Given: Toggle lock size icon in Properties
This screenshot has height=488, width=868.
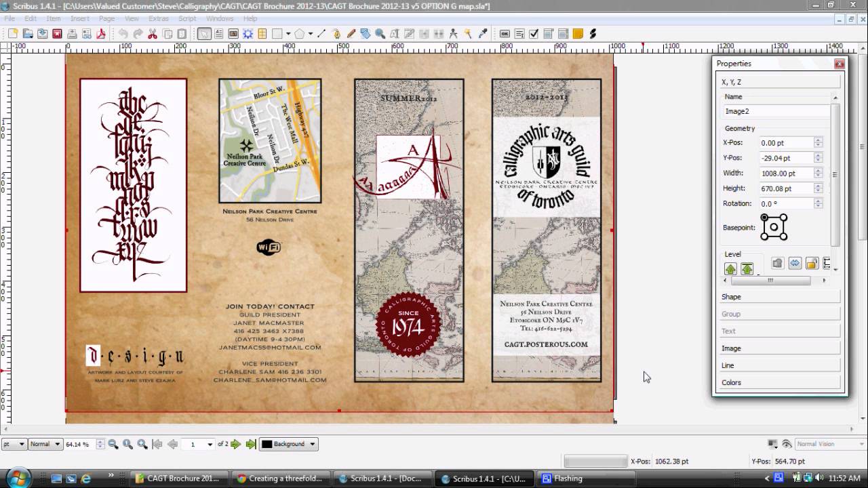Looking at the screenshot, I should point(827,263).
